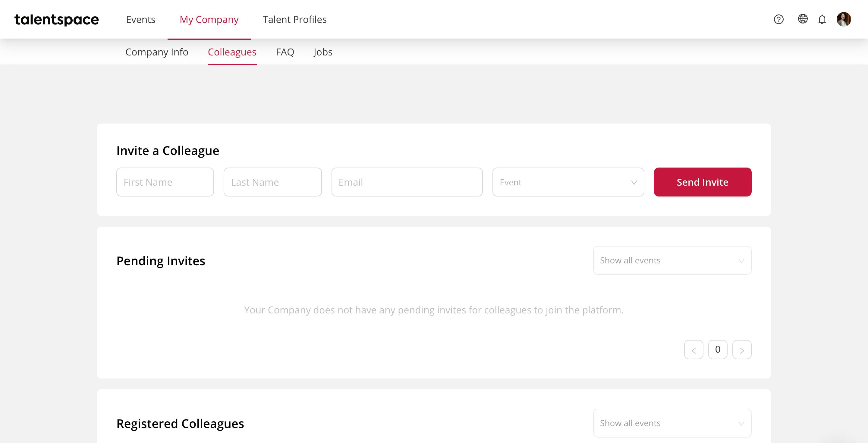Click the globe language icon
868x443 pixels.
(803, 19)
